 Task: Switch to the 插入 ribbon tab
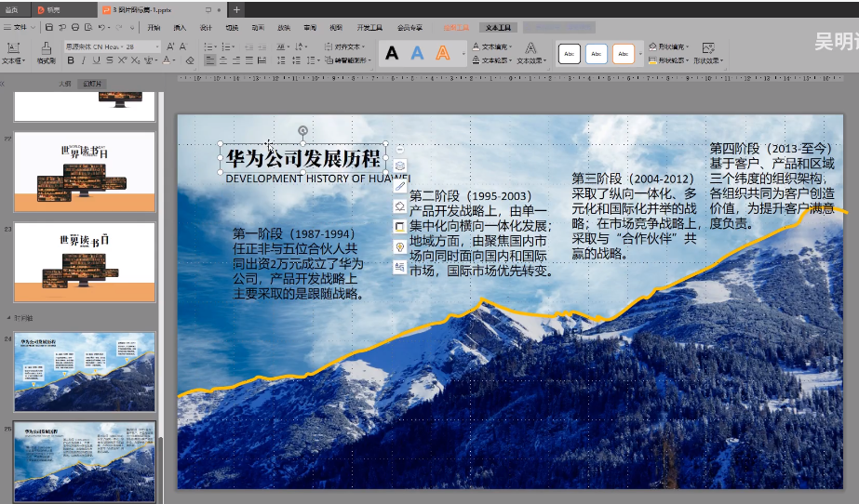180,27
